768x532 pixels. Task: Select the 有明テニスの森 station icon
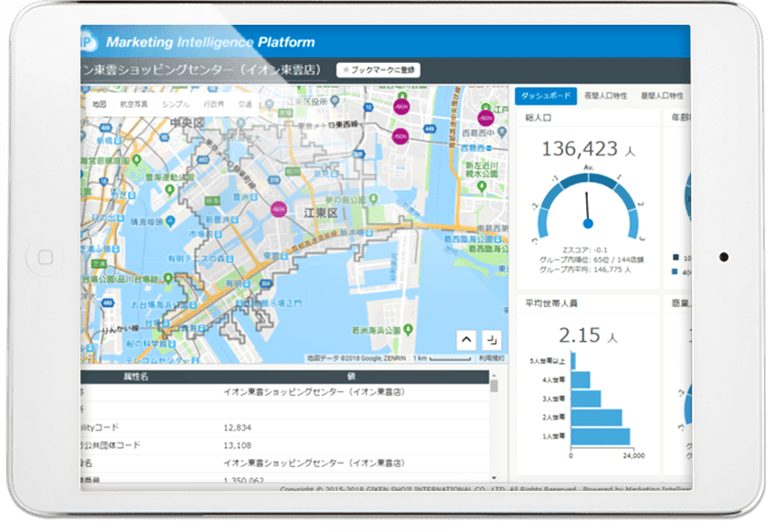[x=229, y=259]
